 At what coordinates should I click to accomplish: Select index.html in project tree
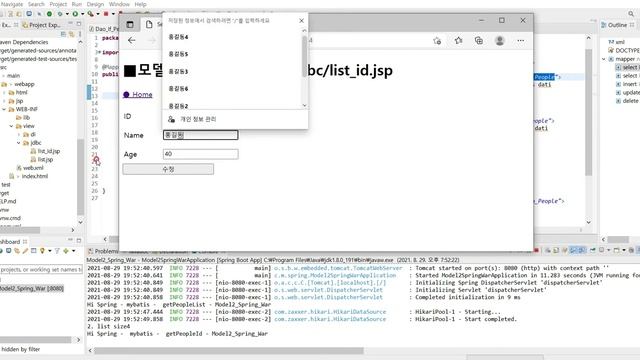tap(34, 176)
